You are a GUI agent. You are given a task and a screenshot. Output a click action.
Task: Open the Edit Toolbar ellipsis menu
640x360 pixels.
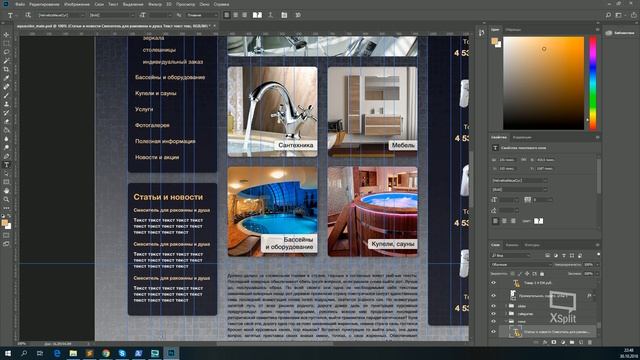(x=6, y=208)
